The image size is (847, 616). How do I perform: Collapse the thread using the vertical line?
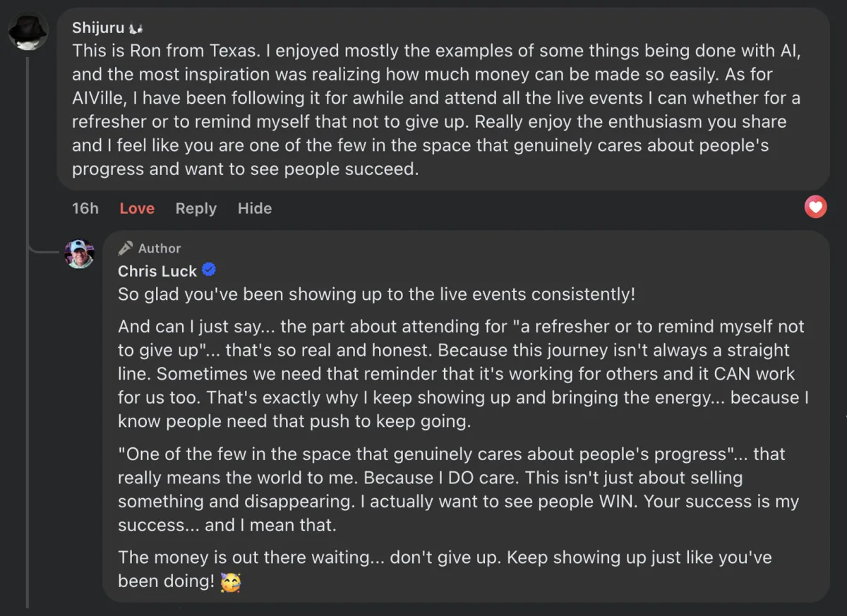point(28,388)
